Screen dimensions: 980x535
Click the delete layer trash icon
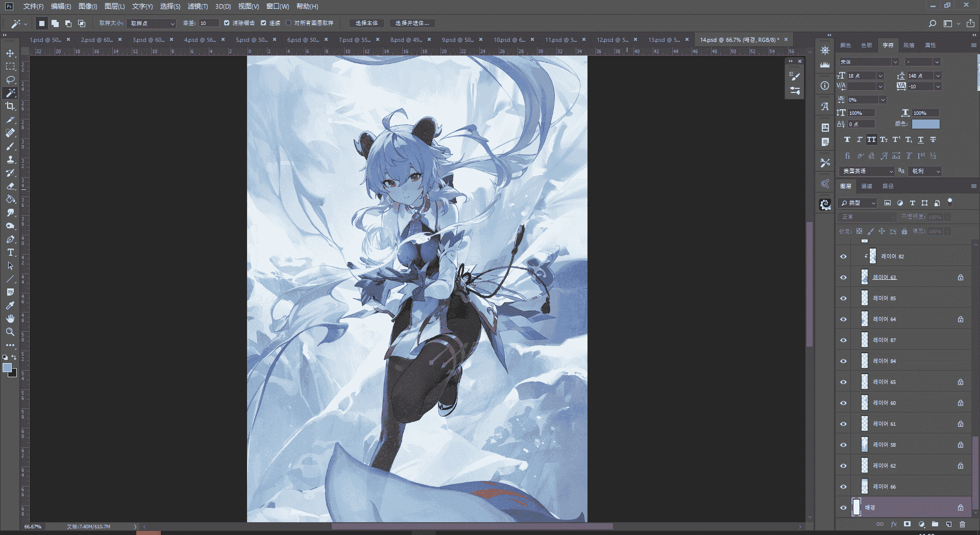(962, 524)
